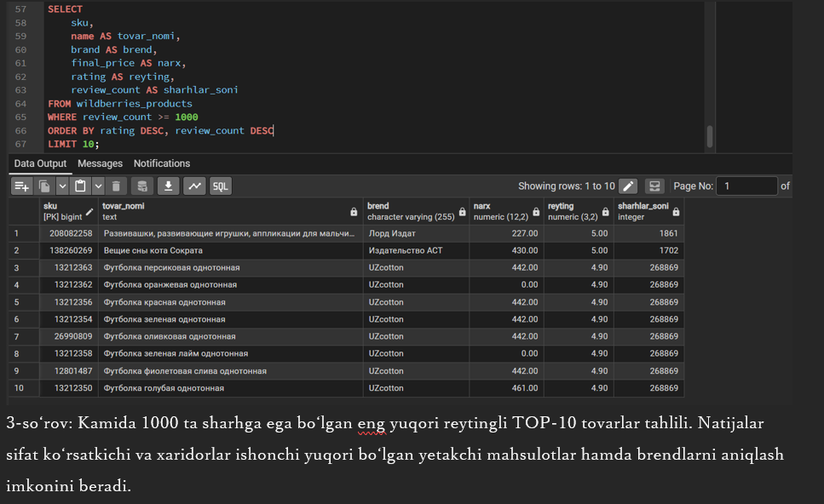Click the SQL button in results toolbar
Screen dimensions: 824x504
tap(220, 186)
